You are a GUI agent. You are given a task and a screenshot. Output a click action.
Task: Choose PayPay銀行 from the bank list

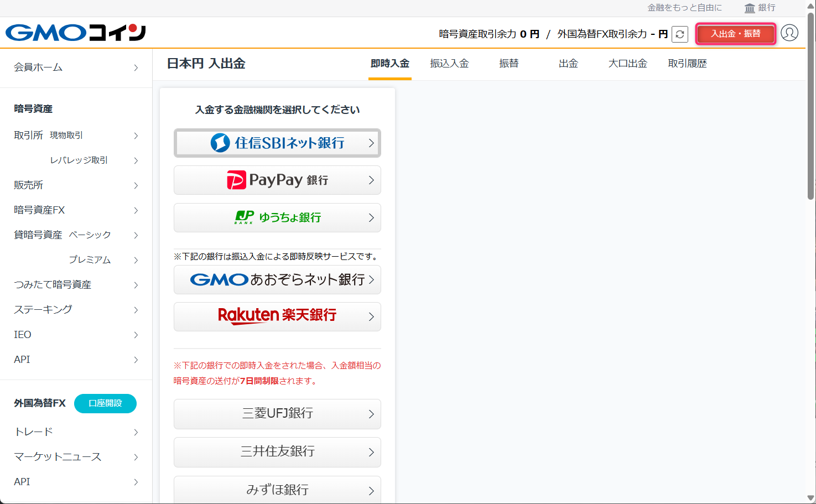pos(277,180)
